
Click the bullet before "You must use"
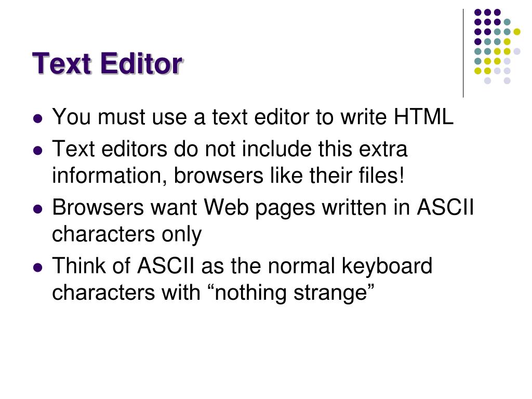tap(38, 119)
